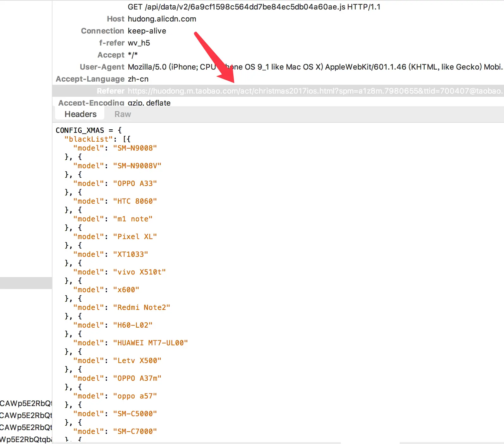Select the Accept-Encoding gzip, deflate row

point(278,102)
